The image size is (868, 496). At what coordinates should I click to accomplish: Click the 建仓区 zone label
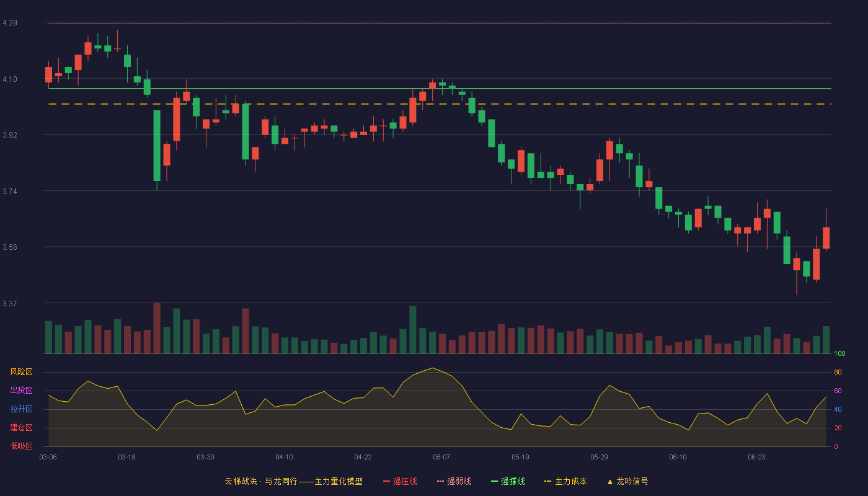22,428
